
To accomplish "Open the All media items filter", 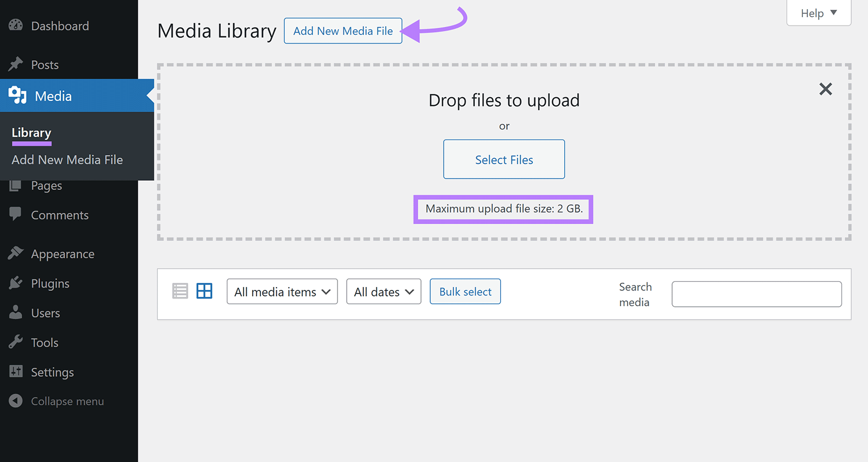I will (282, 292).
